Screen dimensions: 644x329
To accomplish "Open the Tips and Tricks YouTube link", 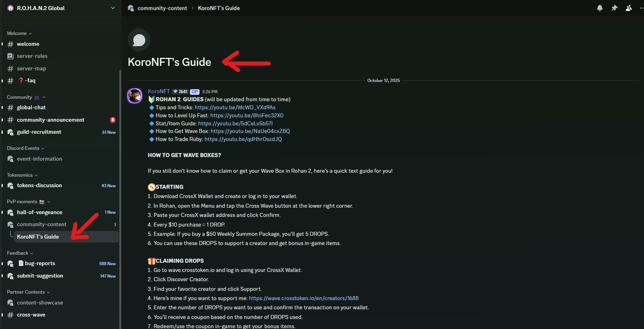I will [x=235, y=107].
